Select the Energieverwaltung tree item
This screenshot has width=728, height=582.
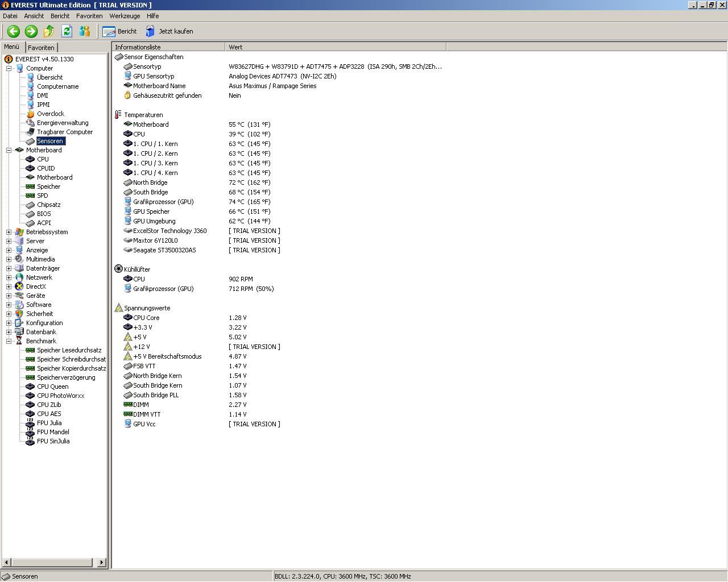(x=63, y=123)
